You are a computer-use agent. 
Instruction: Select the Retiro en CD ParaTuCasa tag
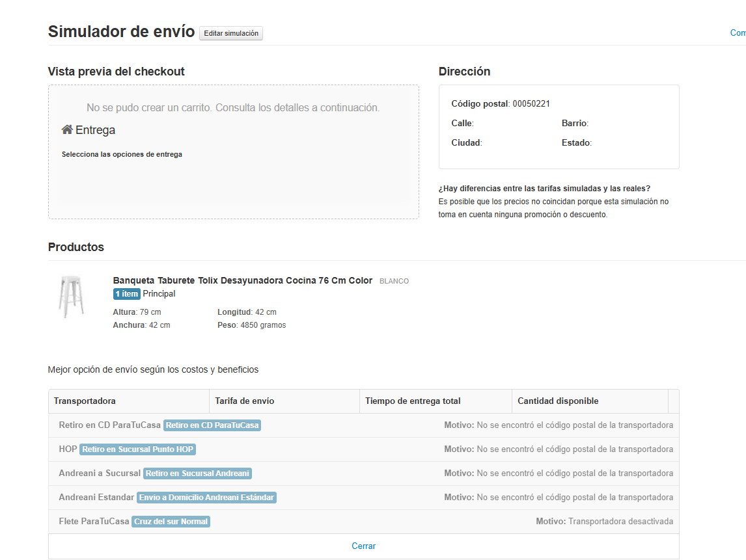coord(212,425)
